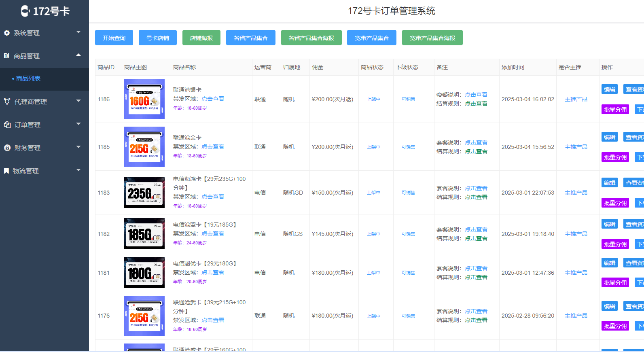
Task: Open product 1176 215G thumbnail
Action: (x=144, y=316)
